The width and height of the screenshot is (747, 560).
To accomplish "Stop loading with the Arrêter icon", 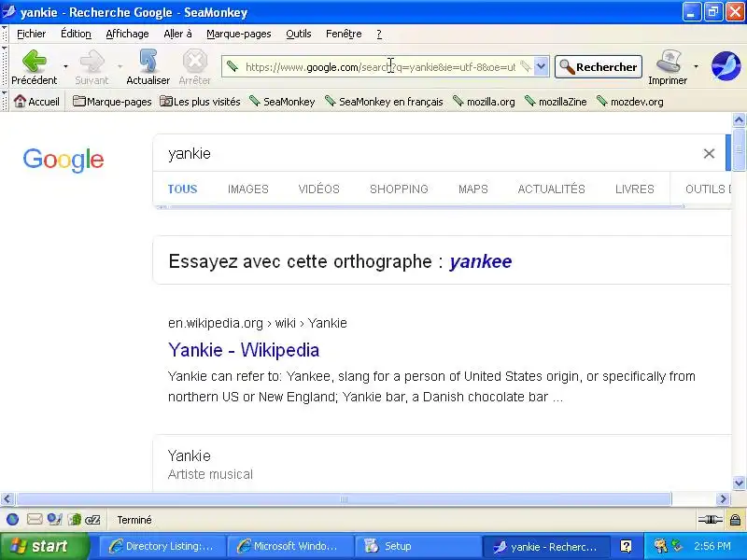I will 195,66.
